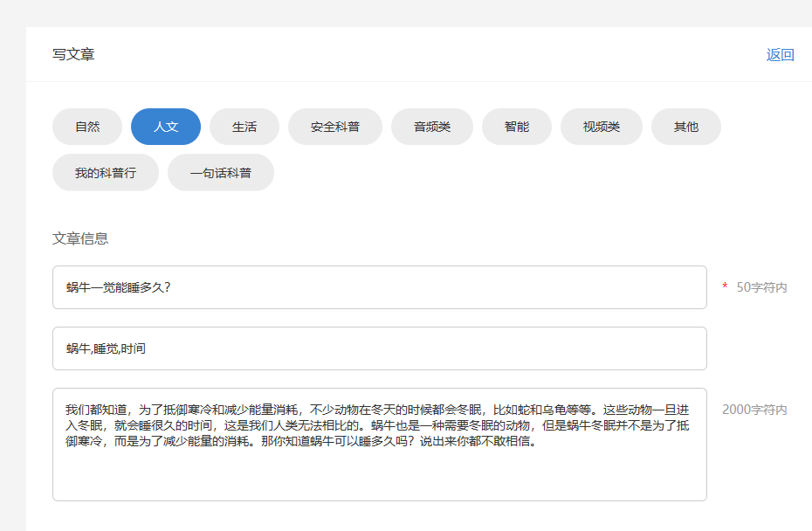Viewport: 812px width, 531px height.
Task: Click the 文章信息 section label
Action: tap(80, 238)
